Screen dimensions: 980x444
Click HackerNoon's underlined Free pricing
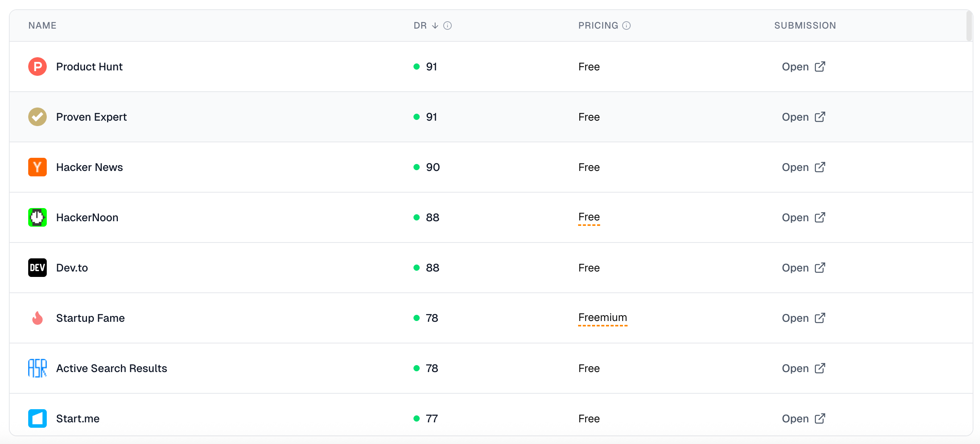tap(589, 217)
